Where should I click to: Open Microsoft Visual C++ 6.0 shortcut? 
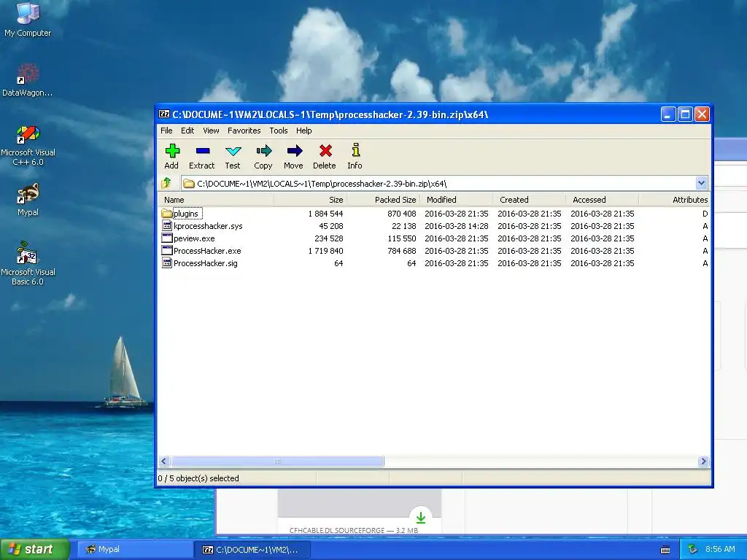(28, 134)
